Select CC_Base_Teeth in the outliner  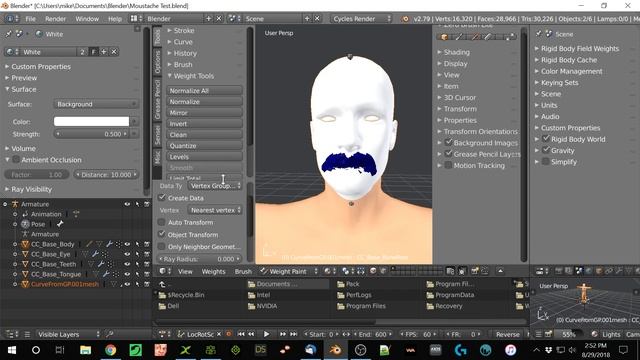(53, 264)
